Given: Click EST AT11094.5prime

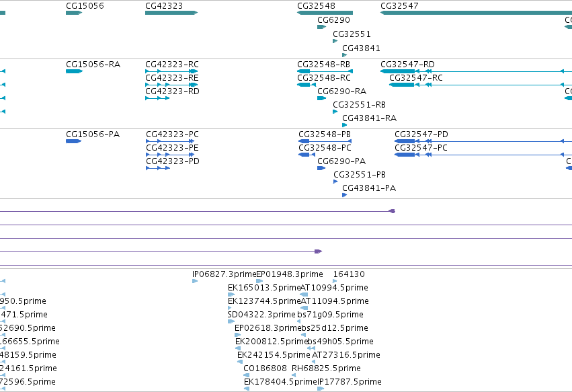Looking at the screenshot, I should (x=335, y=301).
